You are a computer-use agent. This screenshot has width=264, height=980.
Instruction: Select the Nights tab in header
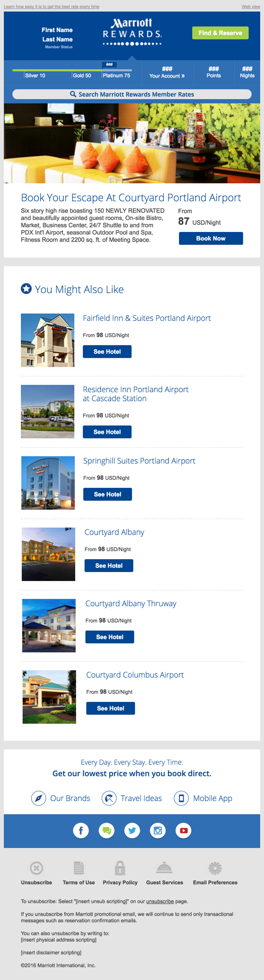[247, 73]
